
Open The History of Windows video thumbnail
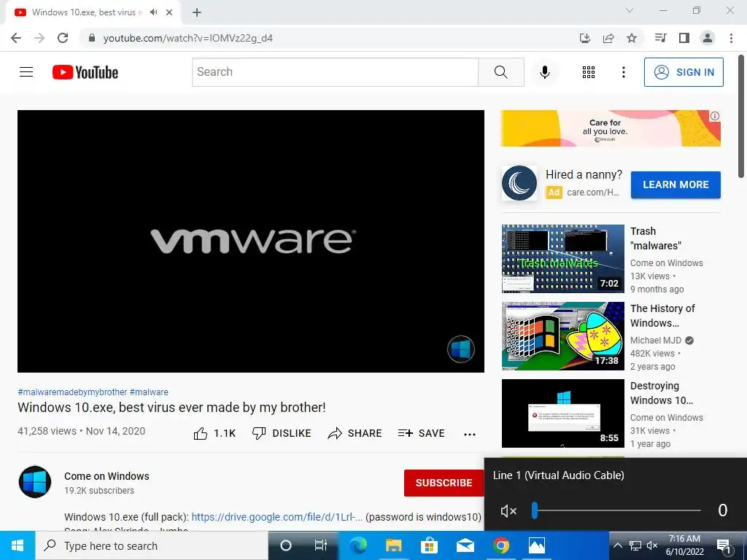point(562,335)
